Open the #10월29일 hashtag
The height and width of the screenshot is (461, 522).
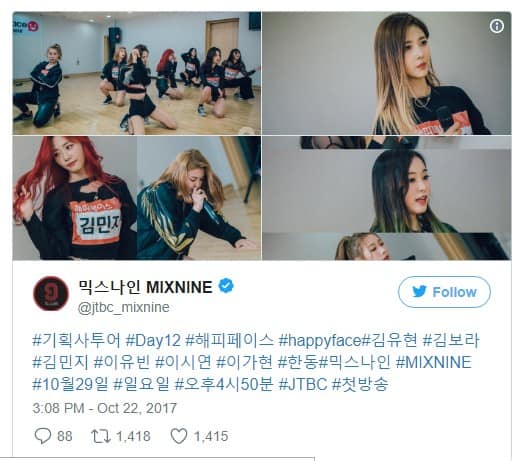tap(70, 384)
